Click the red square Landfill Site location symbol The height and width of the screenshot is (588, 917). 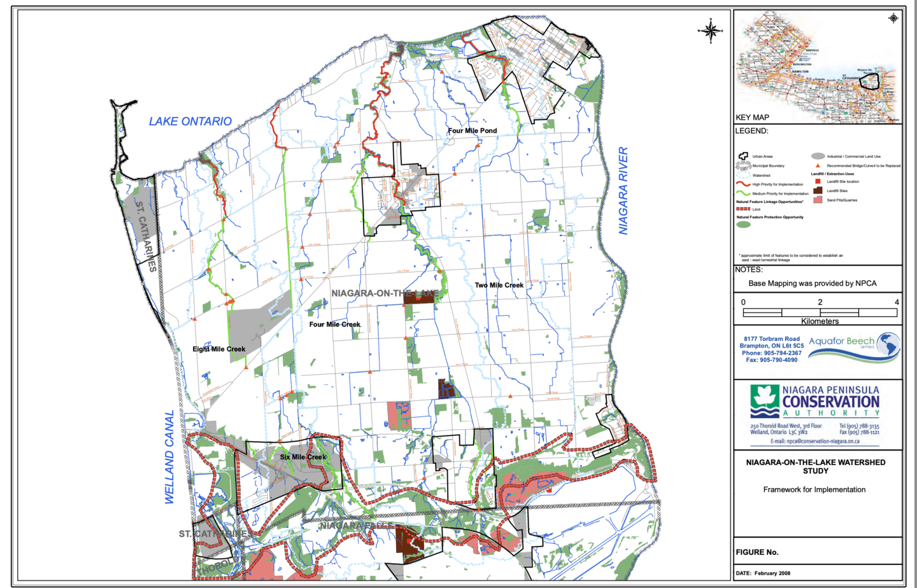point(818,181)
